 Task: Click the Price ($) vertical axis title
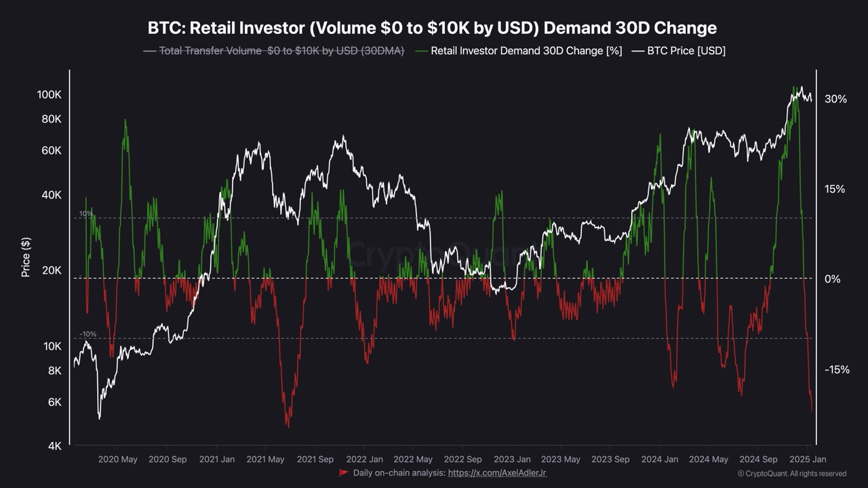[x=26, y=258]
